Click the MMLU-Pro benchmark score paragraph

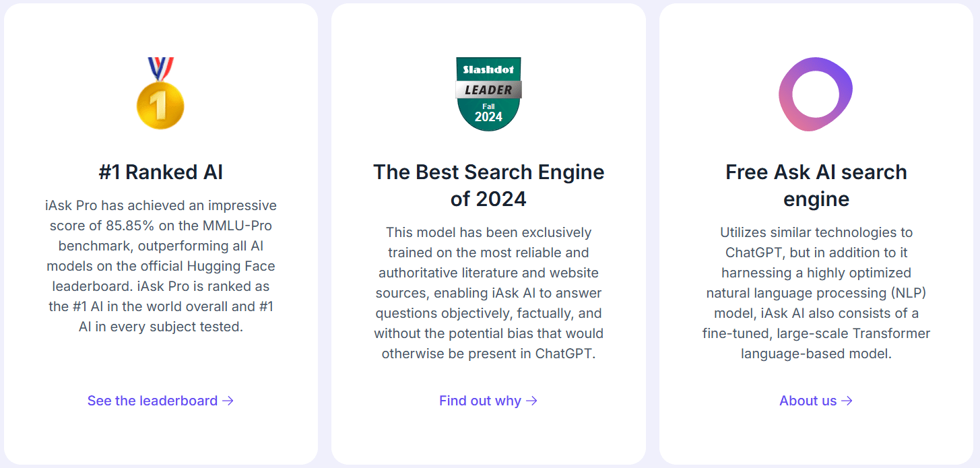[x=160, y=265]
